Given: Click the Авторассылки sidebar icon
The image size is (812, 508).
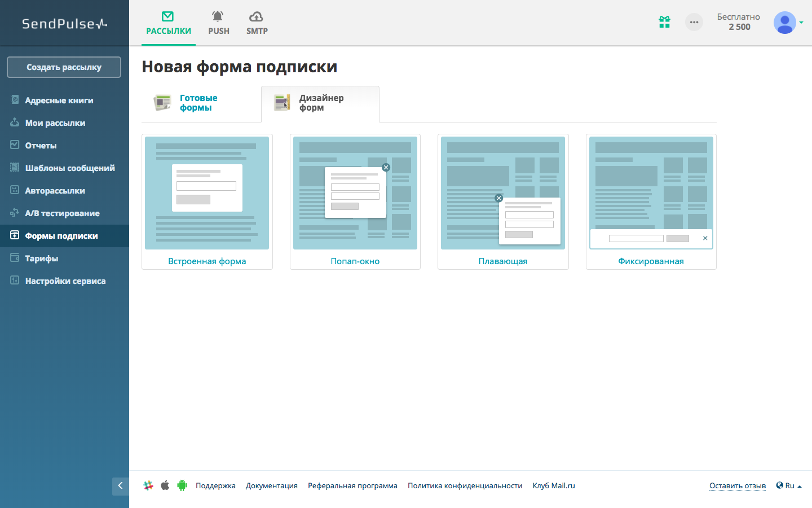Looking at the screenshot, I should click(x=15, y=190).
